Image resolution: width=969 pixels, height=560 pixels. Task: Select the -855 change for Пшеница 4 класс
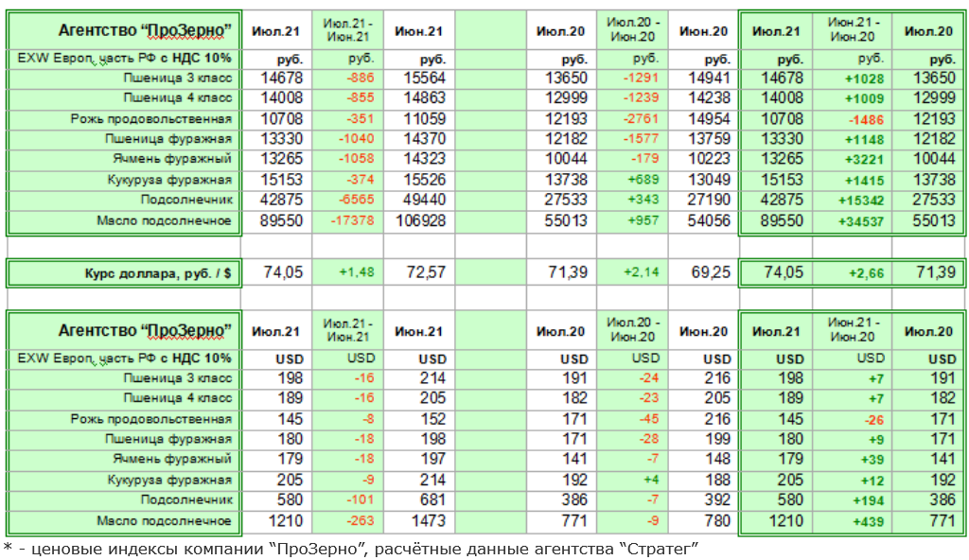click(361, 97)
